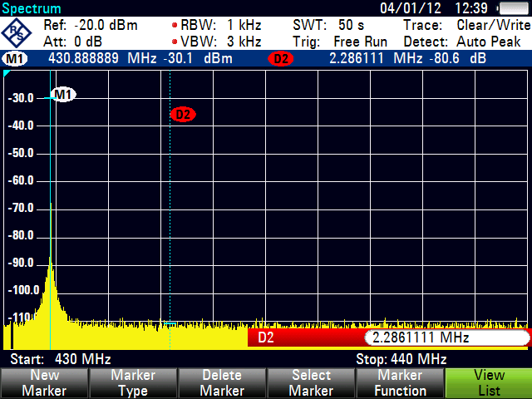
Task: Click the red dot beside RBW
Action: (x=174, y=26)
